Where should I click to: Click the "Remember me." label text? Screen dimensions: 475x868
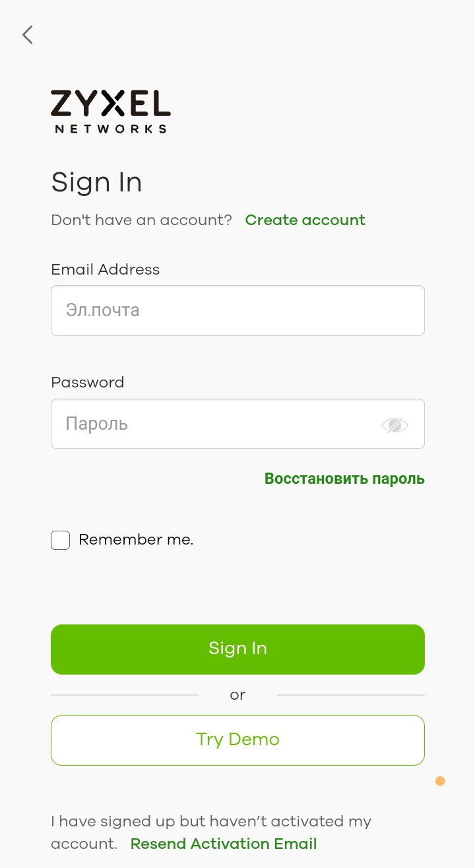[136, 540]
